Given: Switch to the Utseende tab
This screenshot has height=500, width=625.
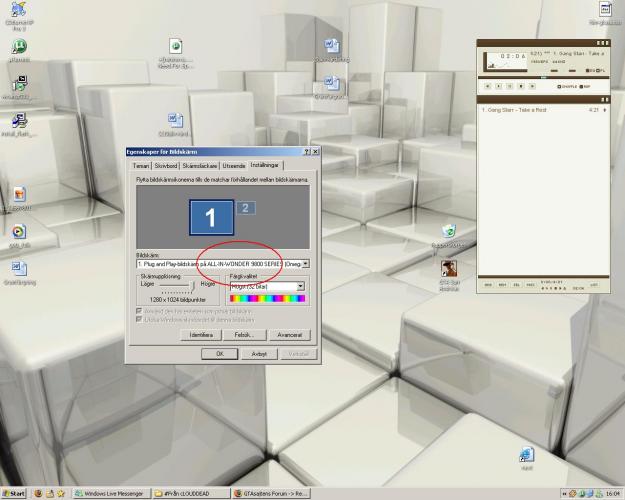Looking at the screenshot, I should click(234, 165).
